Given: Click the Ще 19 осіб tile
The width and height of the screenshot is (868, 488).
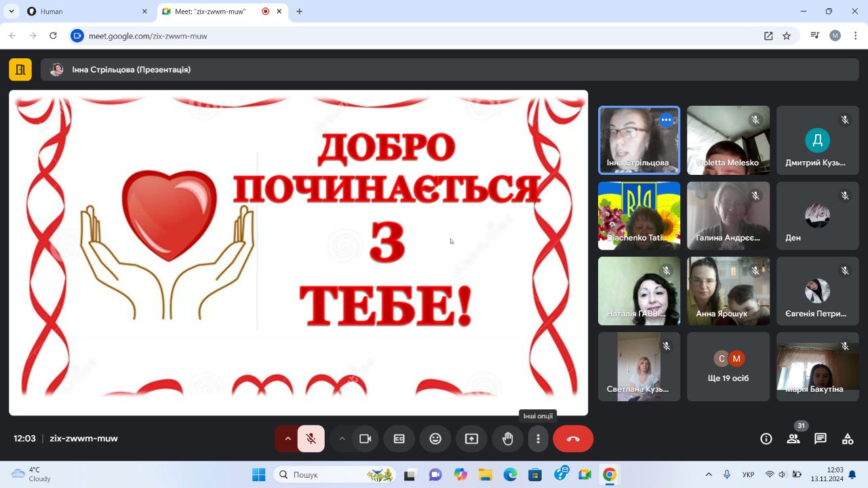Looking at the screenshot, I should coord(728,367).
